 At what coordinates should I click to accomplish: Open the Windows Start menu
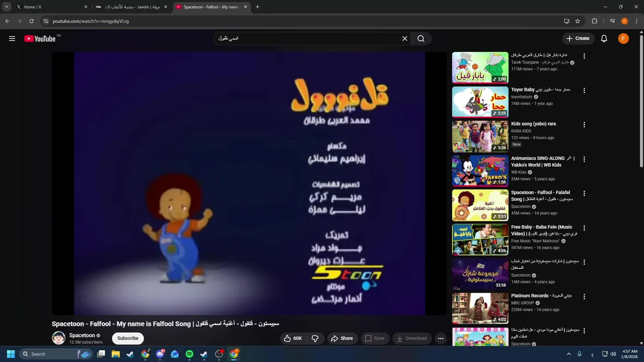[11, 354]
